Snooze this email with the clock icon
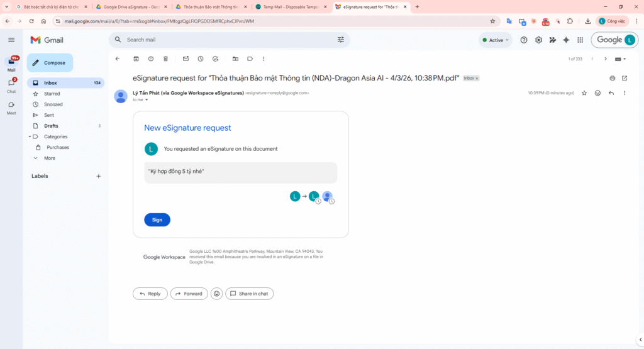This screenshot has width=644, height=349. 201,58
